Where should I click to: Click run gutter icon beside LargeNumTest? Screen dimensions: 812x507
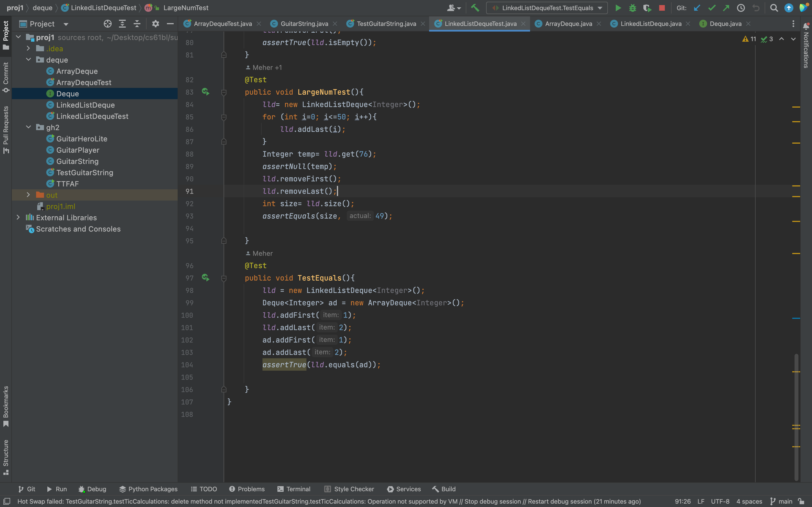(x=205, y=92)
